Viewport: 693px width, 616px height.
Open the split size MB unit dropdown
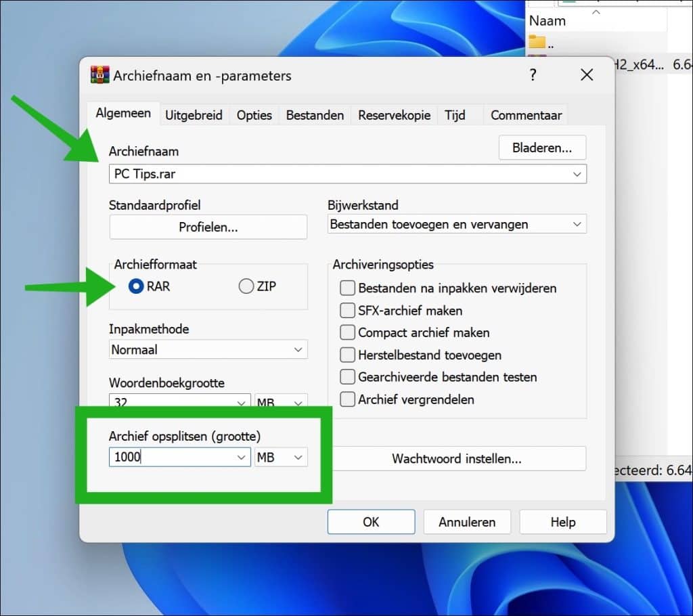pyautogui.click(x=281, y=457)
